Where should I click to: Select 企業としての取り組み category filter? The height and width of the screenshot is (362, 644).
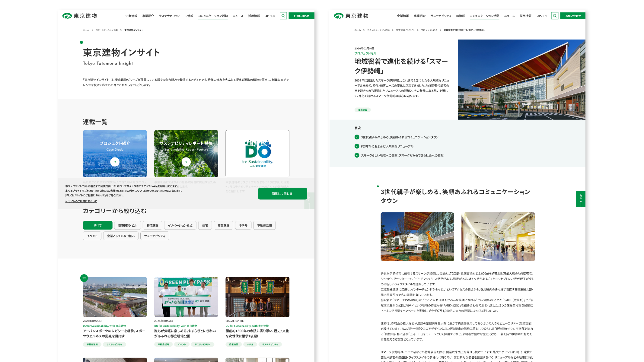pyautogui.click(x=121, y=236)
